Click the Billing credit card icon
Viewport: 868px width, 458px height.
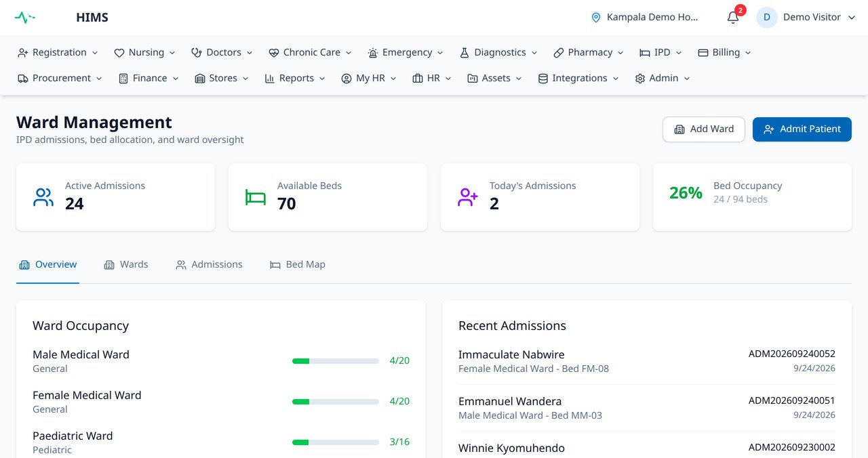(703, 53)
